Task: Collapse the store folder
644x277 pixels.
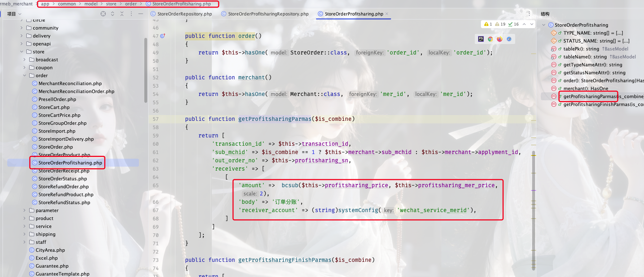Action: coord(22,52)
